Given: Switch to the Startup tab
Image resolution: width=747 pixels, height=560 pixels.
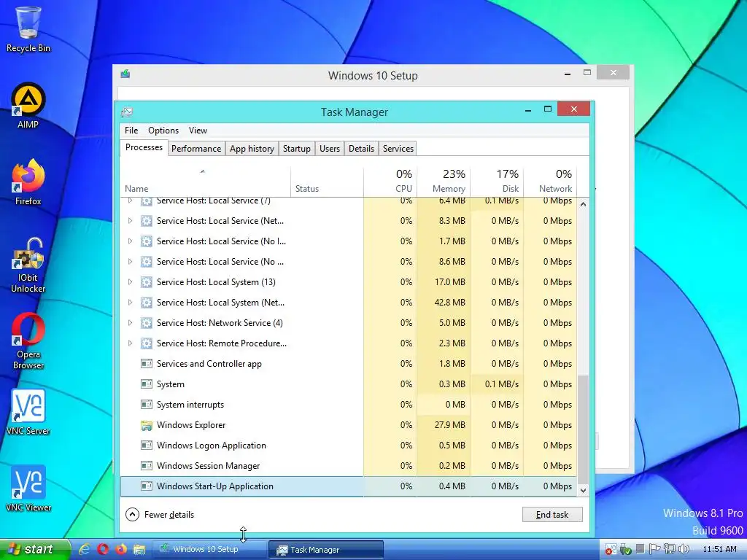Looking at the screenshot, I should click(297, 149).
